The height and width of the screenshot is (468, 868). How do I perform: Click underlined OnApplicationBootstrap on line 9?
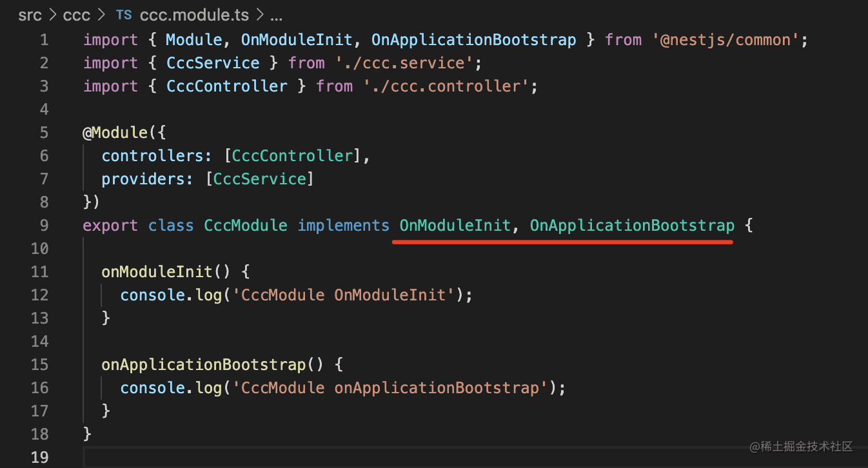pyautogui.click(x=632, y=226)
